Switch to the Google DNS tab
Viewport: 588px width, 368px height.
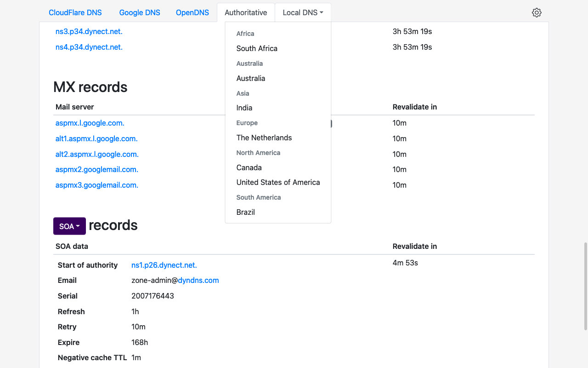[140, 12]
